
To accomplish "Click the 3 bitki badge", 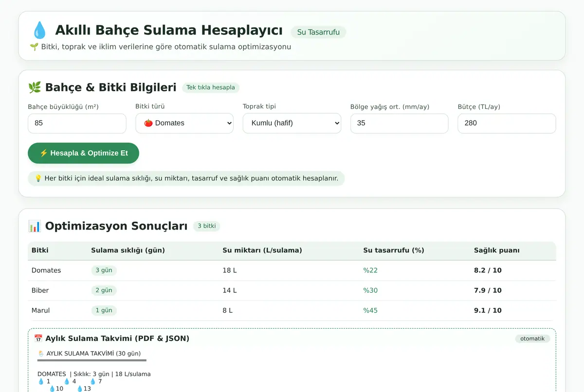I will point(206,226).
